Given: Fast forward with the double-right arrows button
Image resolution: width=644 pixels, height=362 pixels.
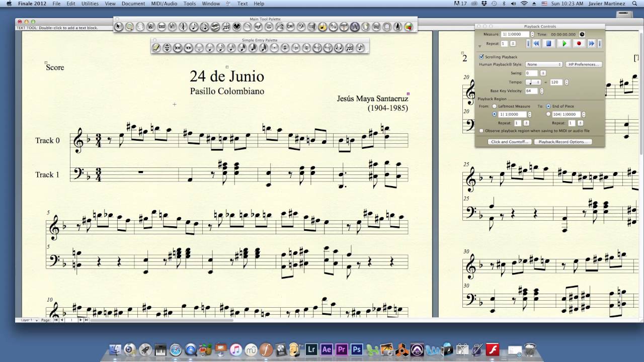Looking at the screenshot, I should pos(592,43).
